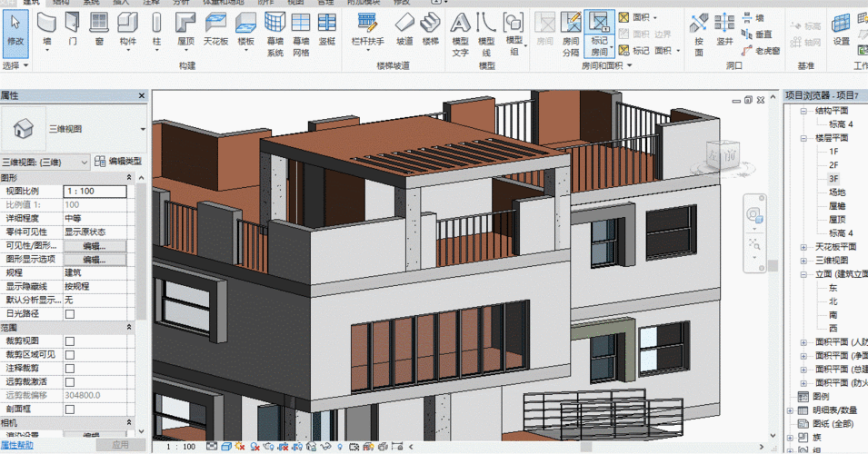Click the 1 : 100 scale in view control bar
Image resolution: width=868 pixels, height=454 pixels.
coord(181,446)
